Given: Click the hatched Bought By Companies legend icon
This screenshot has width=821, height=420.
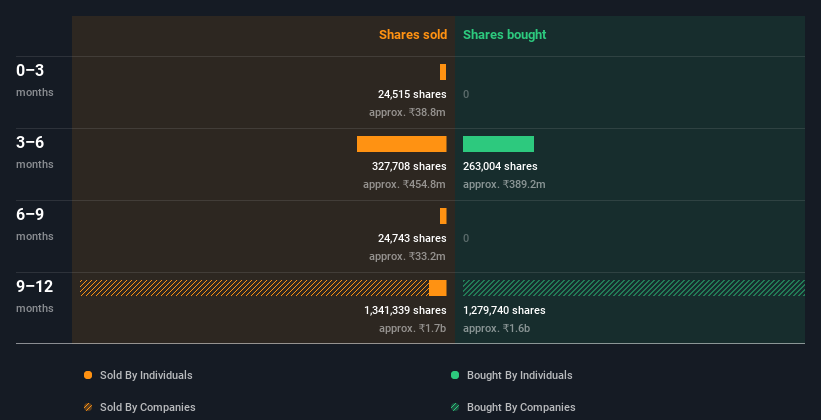Looking at the screenshot, I should 455,407.
